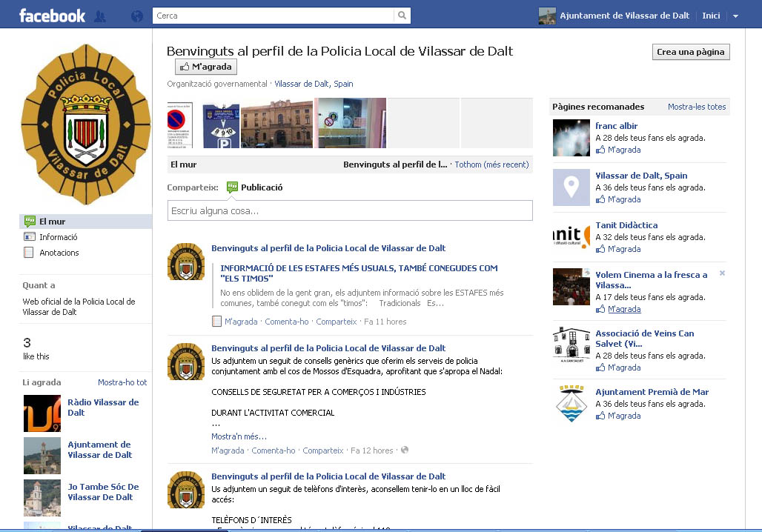Click avatar of the consells de seguretat post

(185, 362)
